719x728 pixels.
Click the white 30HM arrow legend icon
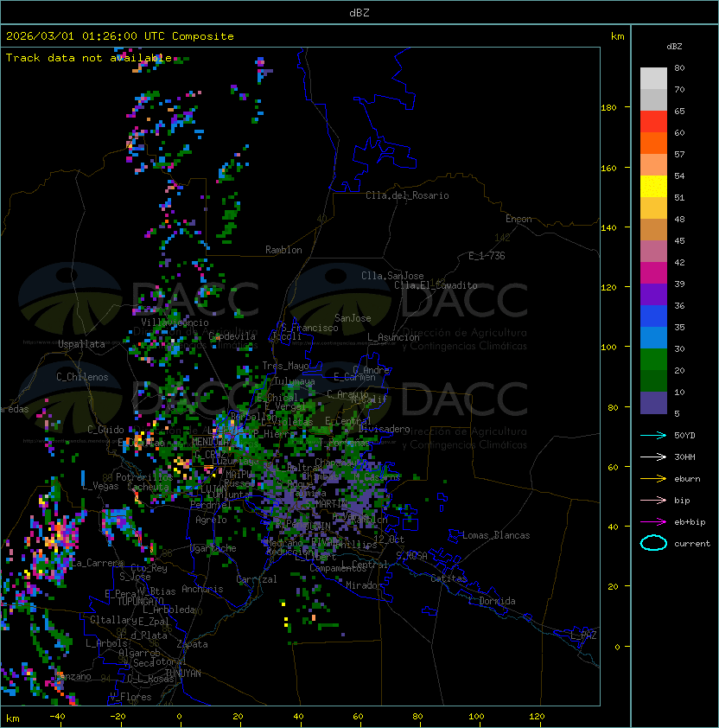(x=653, y=457)
